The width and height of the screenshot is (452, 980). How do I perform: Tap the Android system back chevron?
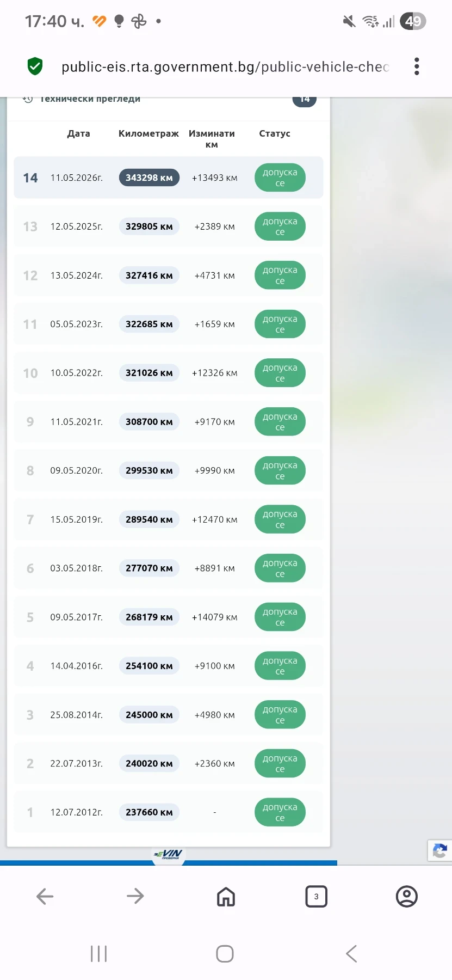351,953
